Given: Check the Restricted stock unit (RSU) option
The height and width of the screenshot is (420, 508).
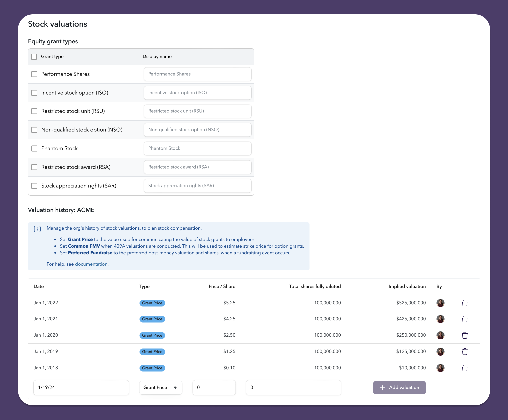Looking at the screenshot, I should 34,111.
